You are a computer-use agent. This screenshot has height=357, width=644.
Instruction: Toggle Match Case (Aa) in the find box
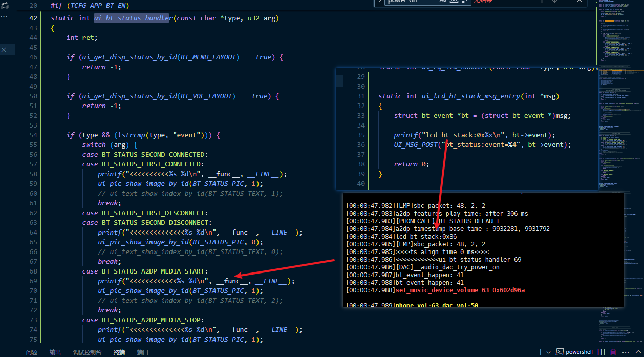click(443, 2)
